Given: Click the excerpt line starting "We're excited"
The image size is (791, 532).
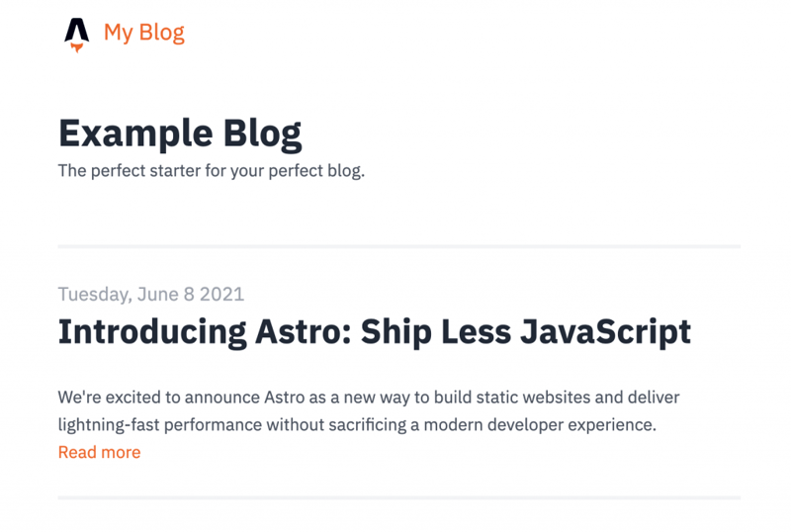Looking at the screenshot, I should (368, 398).
